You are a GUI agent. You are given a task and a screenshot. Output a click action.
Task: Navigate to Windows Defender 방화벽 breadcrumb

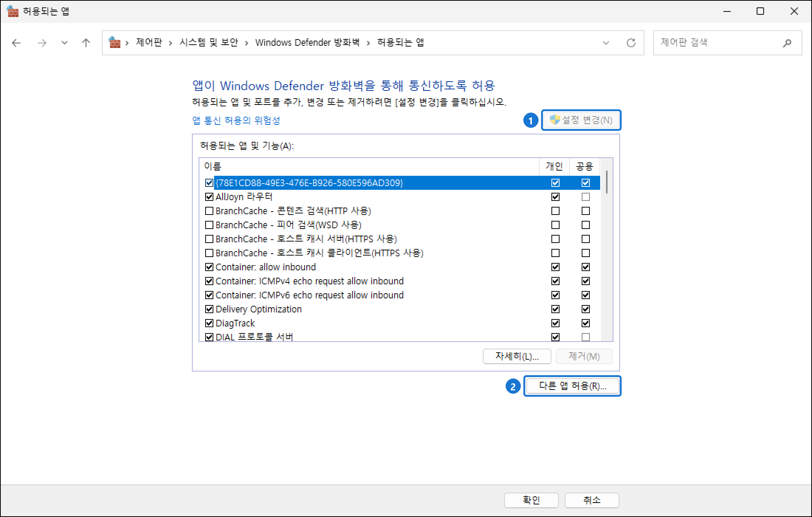[x=307, y=42]
